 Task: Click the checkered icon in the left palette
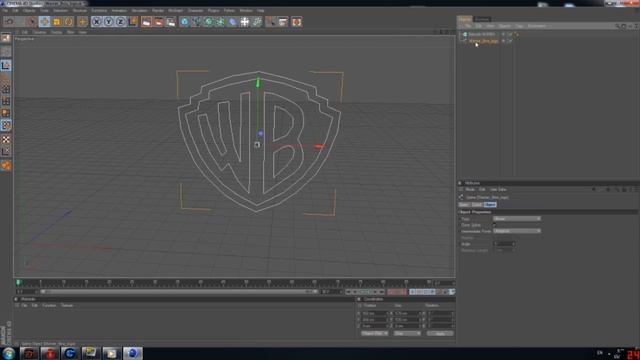(x=6, y=139)
